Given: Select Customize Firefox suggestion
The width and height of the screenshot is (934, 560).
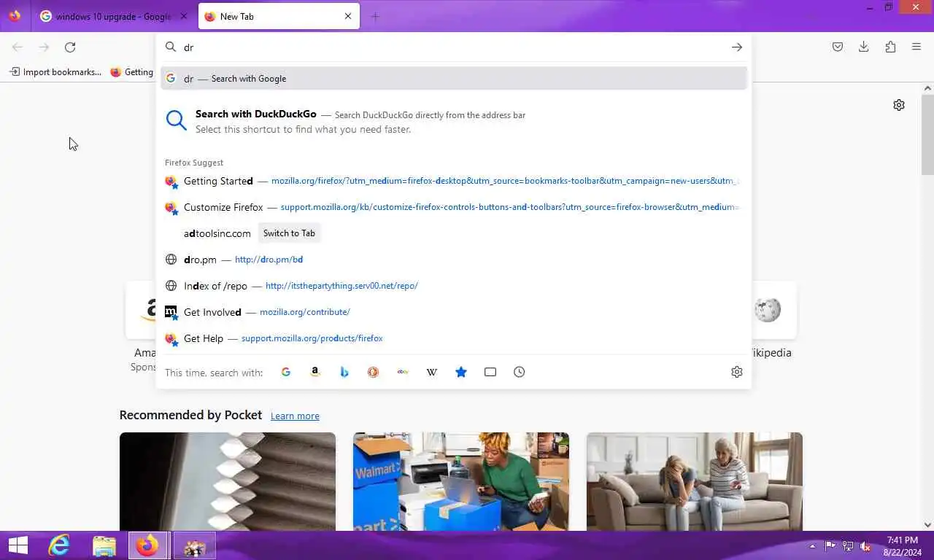Looking at the screenshot, I should pos(454,207).
